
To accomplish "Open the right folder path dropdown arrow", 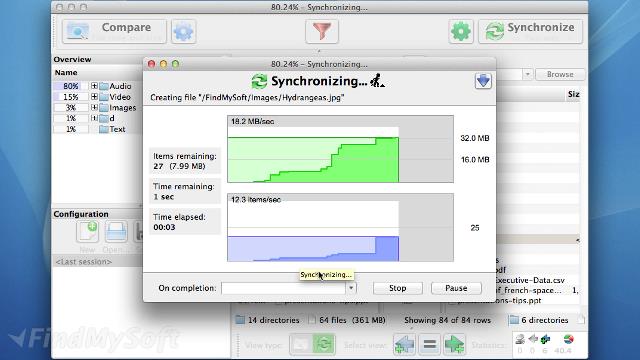I will coord(527,74).
